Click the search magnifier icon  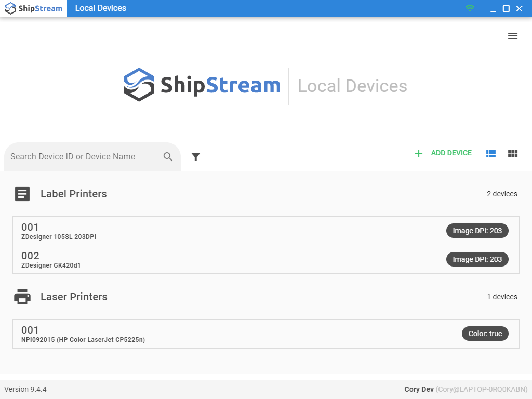pos(168,157)
